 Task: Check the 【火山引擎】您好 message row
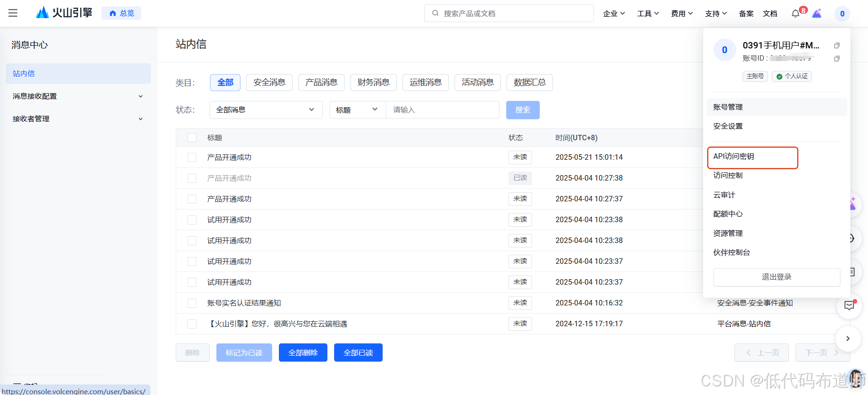[192, 324]
